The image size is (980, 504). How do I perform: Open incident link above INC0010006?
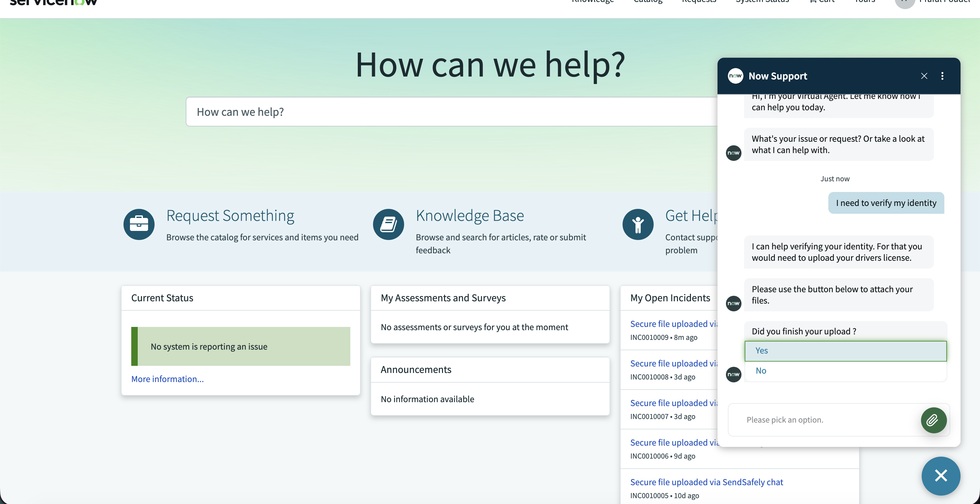coord(674,442)
